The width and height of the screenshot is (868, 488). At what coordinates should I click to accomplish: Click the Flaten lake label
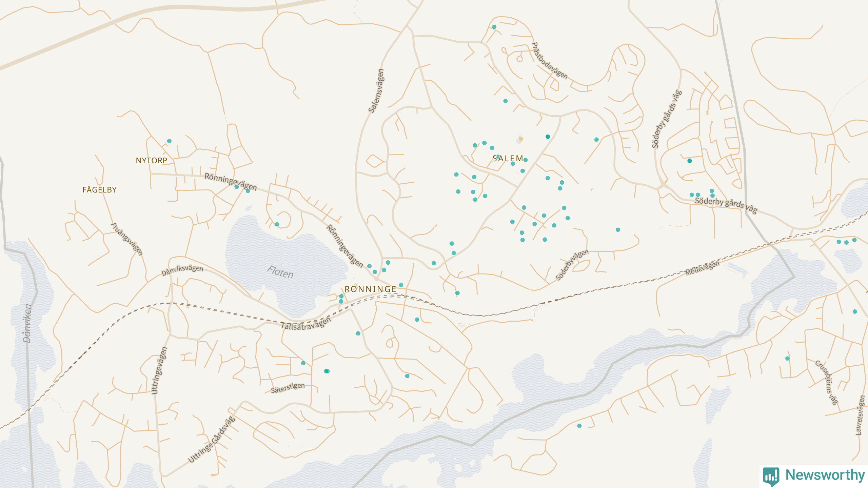280,272
